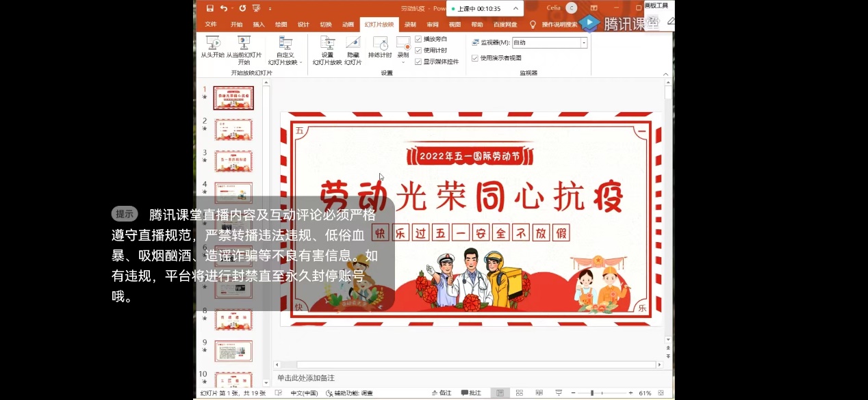Viewport: 868px width, 400px height.
Task: Click the Notes (备注) button in status bar
Action: pos(442,393)
